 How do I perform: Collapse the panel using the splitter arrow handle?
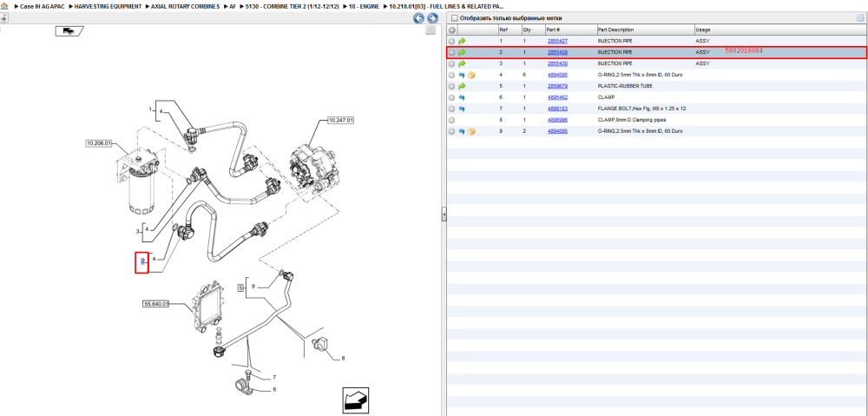[444, 214]
